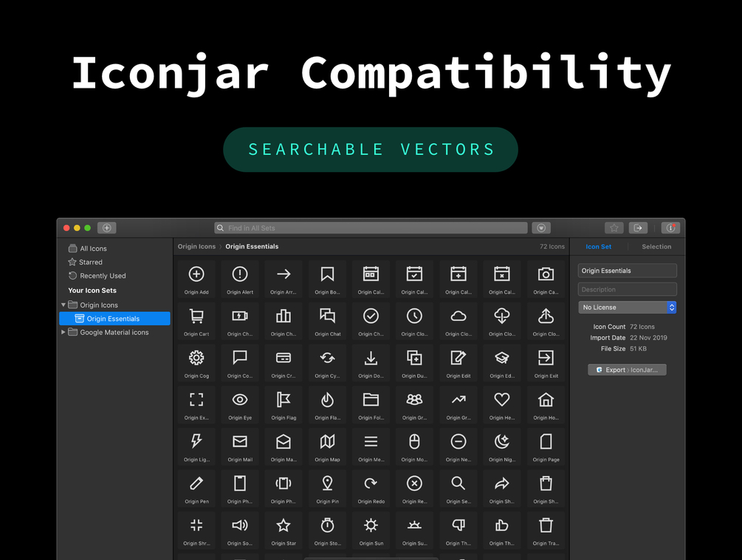The height and width of the screenshot is (560, 742).
Task: Select the Origin Stopwatch icon
Action: 328,530
